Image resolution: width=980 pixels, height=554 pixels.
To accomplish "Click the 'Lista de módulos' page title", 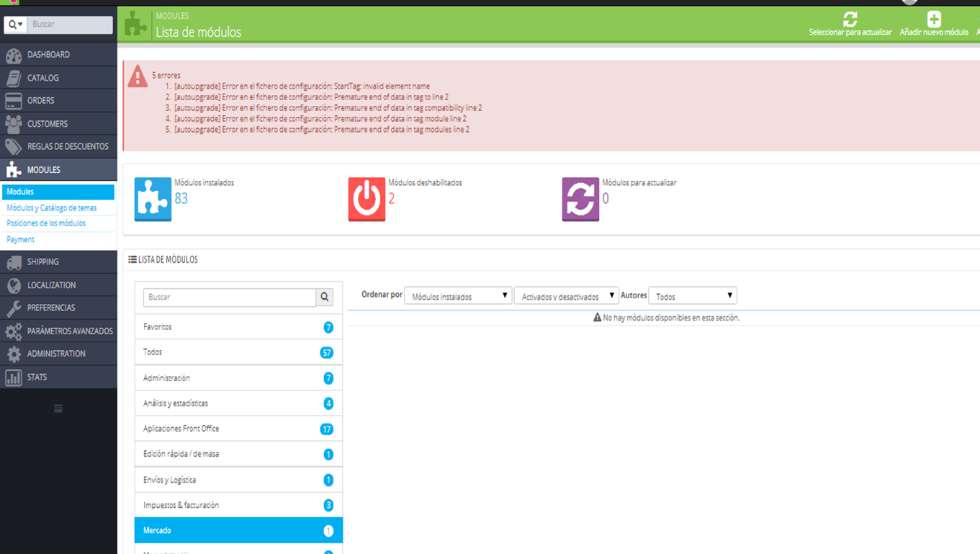I will (199, 32).
